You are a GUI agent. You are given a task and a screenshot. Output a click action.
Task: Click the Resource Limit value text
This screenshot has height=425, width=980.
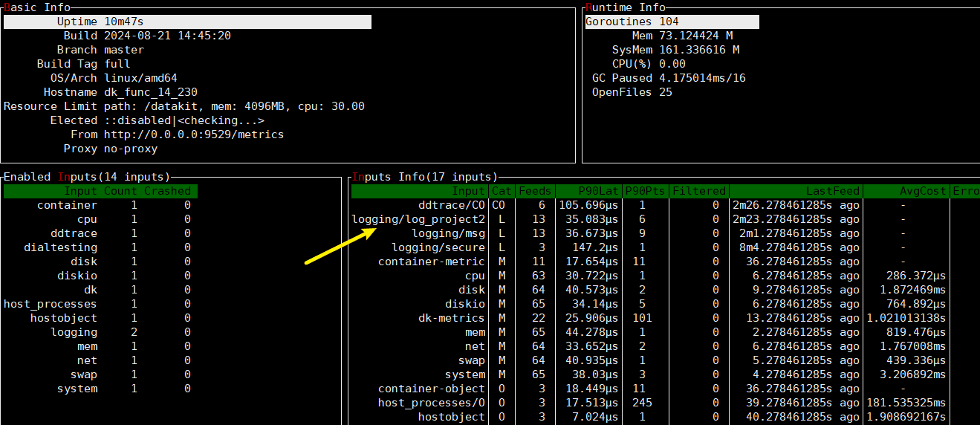[234, 106]
